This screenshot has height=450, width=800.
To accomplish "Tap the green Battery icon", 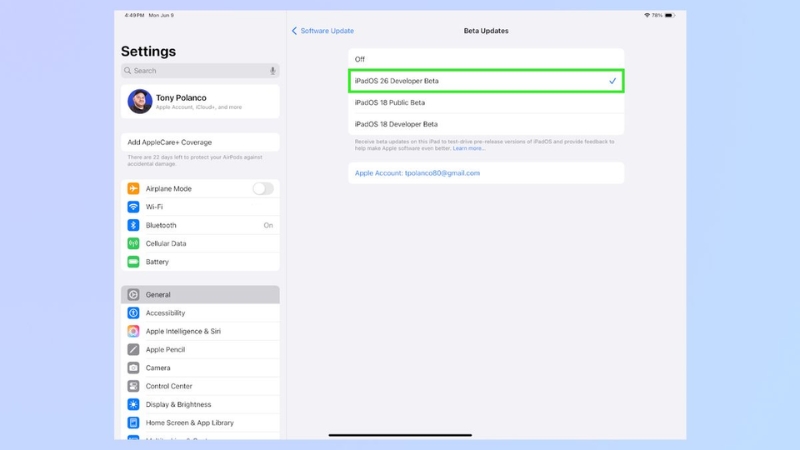I will (133, 262).
